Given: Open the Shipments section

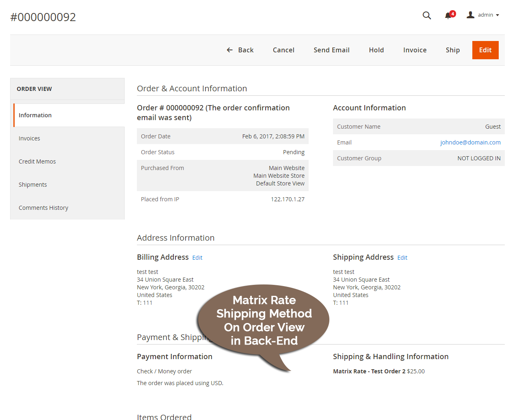Looking at the screenshot, I should 32,184.
